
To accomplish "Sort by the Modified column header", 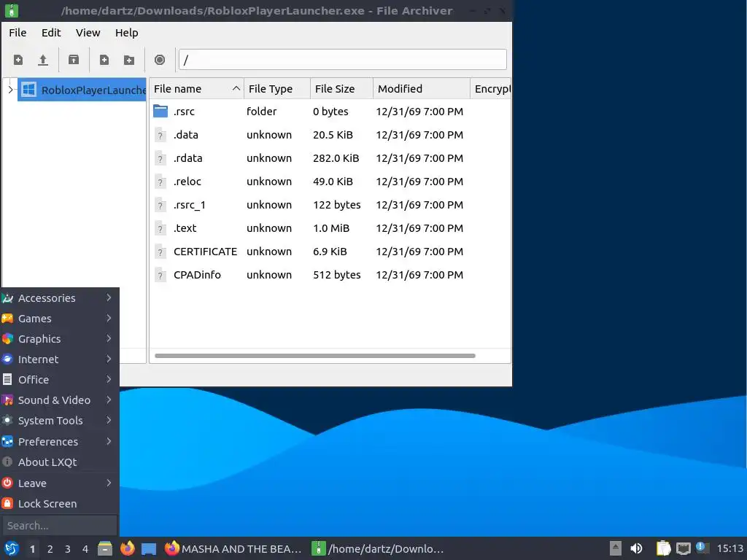I will [421, 89].
